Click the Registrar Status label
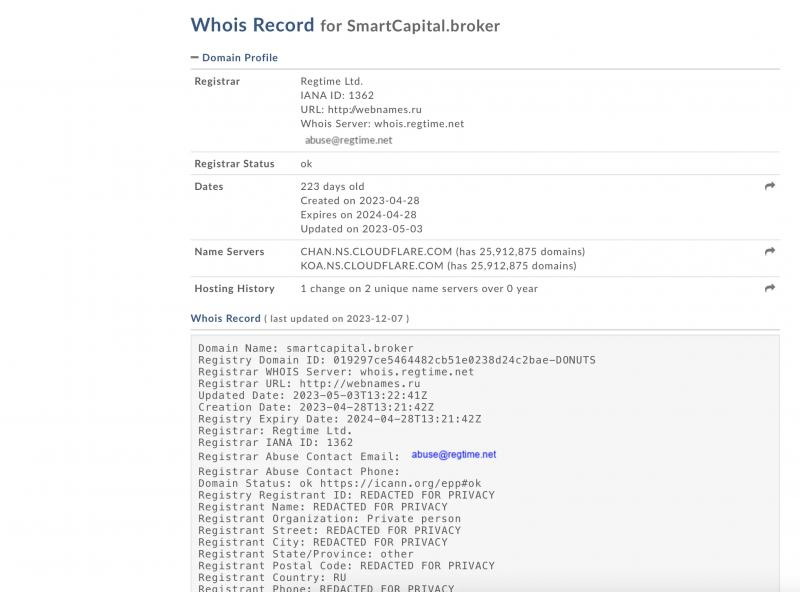The image size is (800, 592). [x=234, y=164]
